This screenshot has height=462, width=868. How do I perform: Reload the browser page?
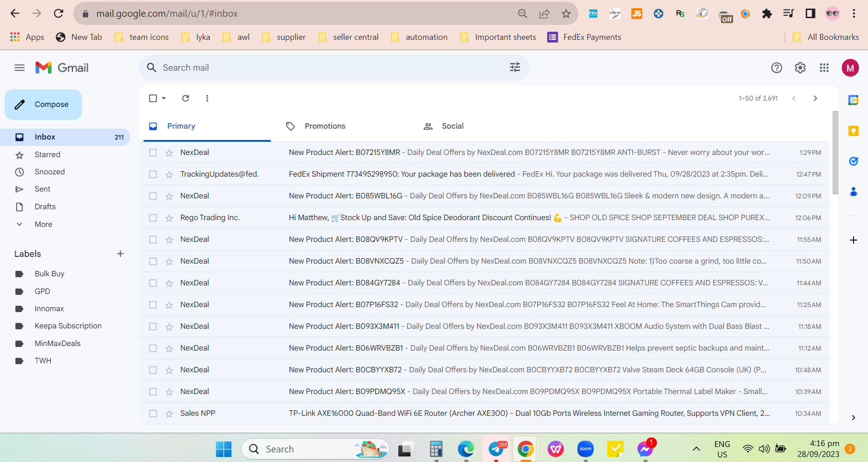(58, 14)
